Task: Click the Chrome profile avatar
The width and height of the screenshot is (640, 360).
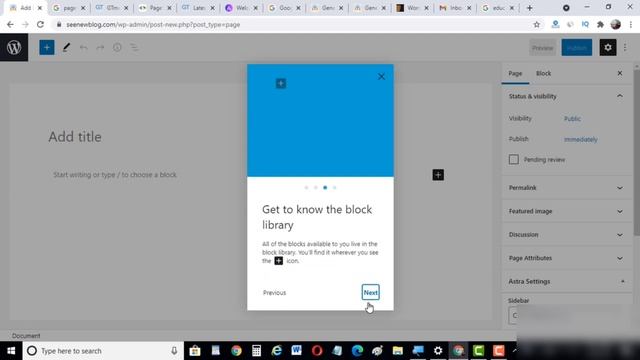Action: click(x=616, y=24)
